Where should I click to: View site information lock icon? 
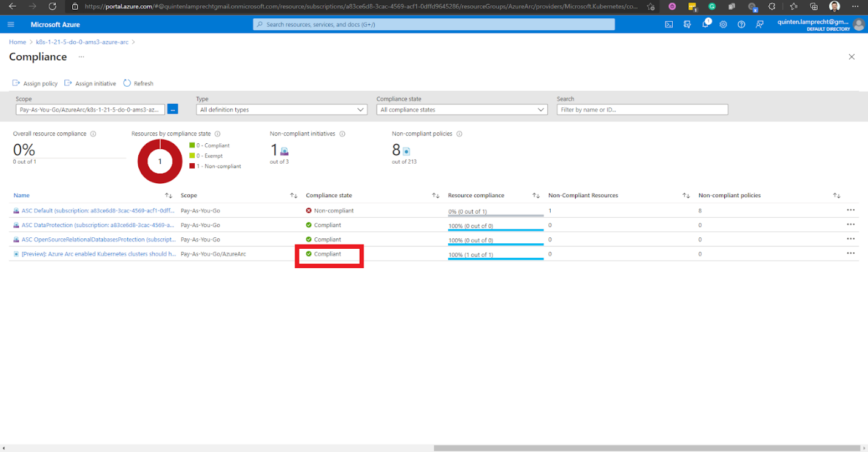point(75,6)
